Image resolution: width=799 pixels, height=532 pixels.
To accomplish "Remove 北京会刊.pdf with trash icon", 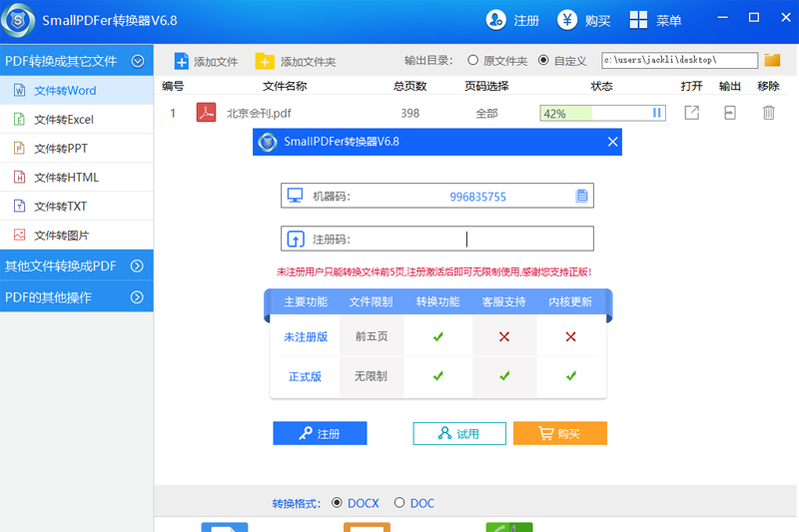I will tap(768, 113).
